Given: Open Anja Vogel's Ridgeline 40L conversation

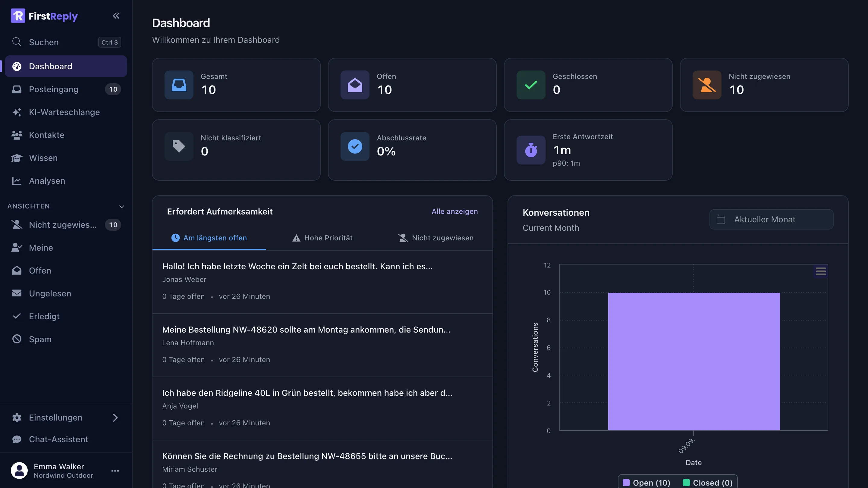Looking at the screenshot, I should (322, 408).
